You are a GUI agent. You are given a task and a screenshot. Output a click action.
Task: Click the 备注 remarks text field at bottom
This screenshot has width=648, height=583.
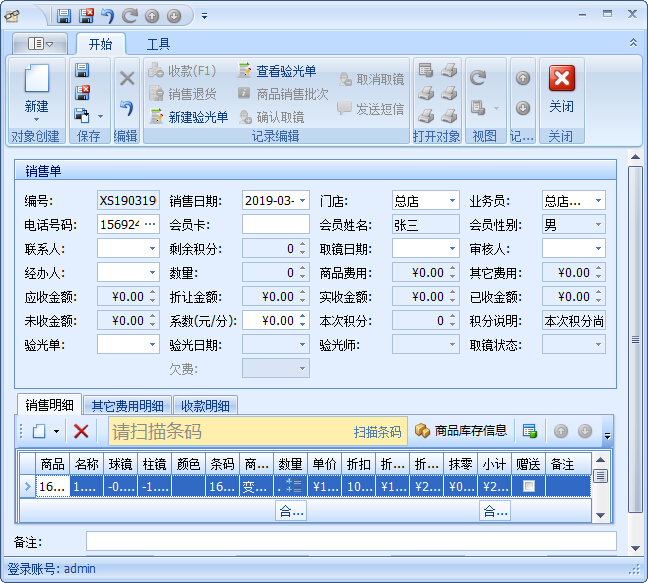(x=350, y=541)
